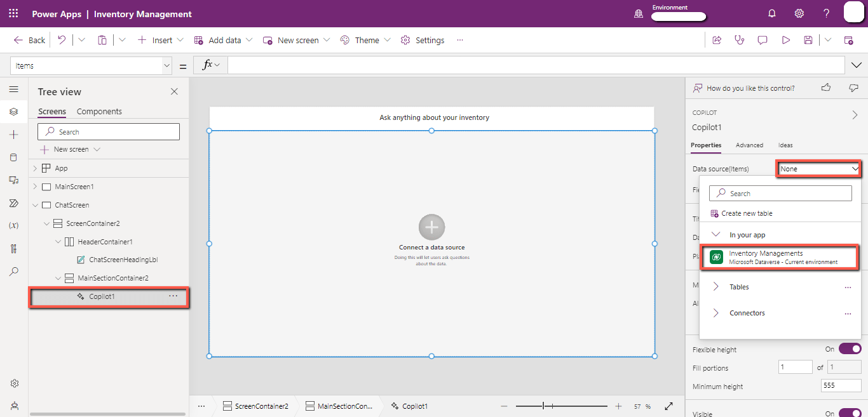
Task: Collapse the ChatScreen tree node
Action: pyautogui.click(x=35, y=205)
